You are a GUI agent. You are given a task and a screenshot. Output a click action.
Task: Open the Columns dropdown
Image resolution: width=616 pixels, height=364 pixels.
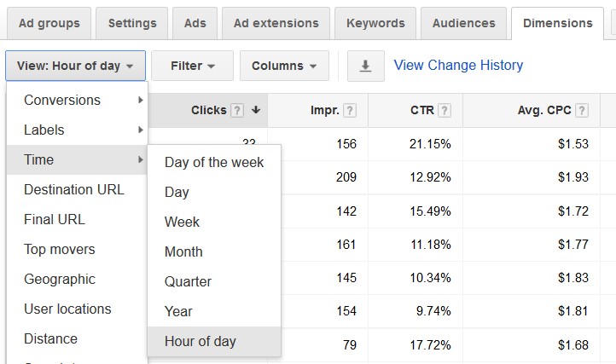click(x=284, y=66)
